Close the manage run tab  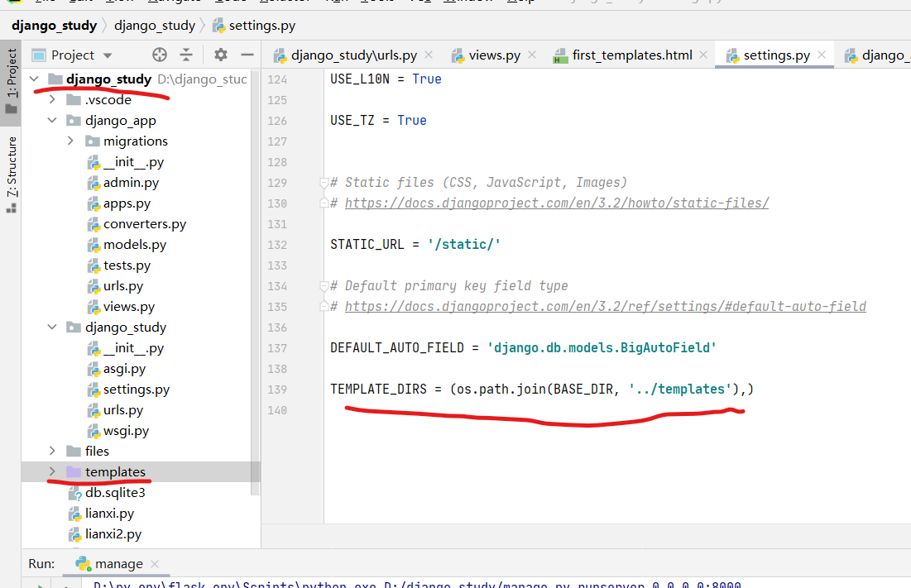point(155,564)
